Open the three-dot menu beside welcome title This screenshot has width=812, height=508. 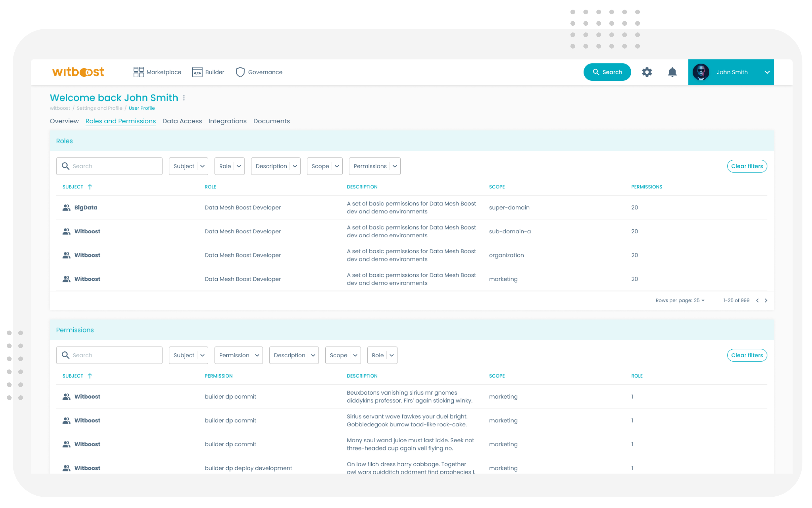coord(184,98)
